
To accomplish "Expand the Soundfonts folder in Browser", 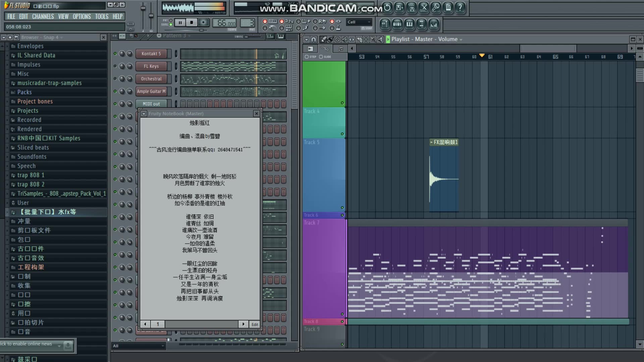I will pos(32,157).
